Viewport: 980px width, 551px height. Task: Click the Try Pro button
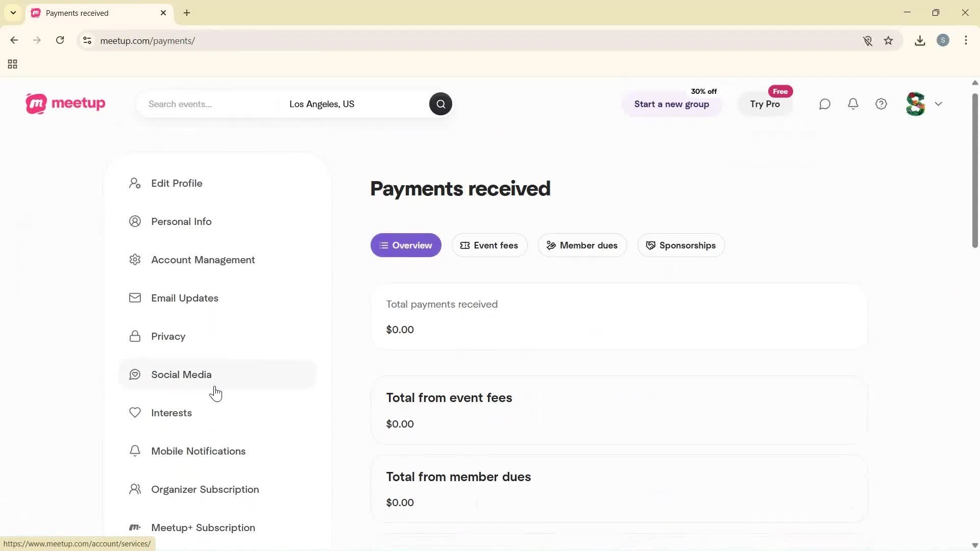(x=765, y=105)
